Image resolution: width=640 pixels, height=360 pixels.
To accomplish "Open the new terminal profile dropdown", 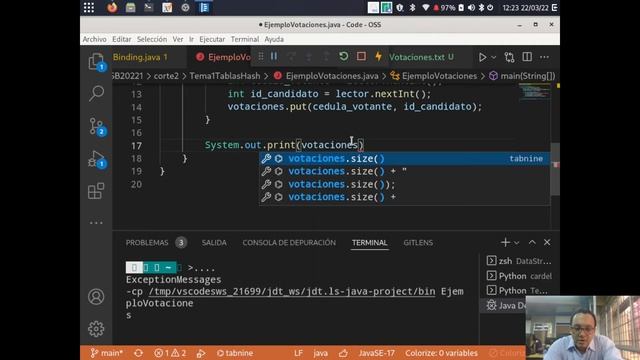I will point(516,242).
